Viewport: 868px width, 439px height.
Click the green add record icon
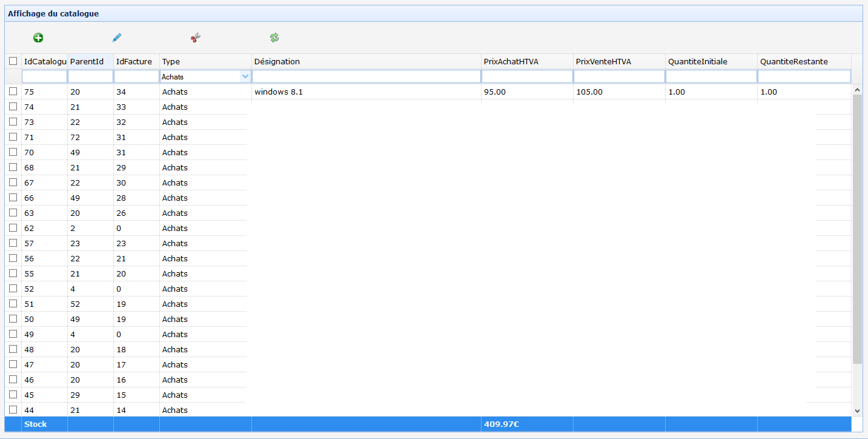(38, 38)
